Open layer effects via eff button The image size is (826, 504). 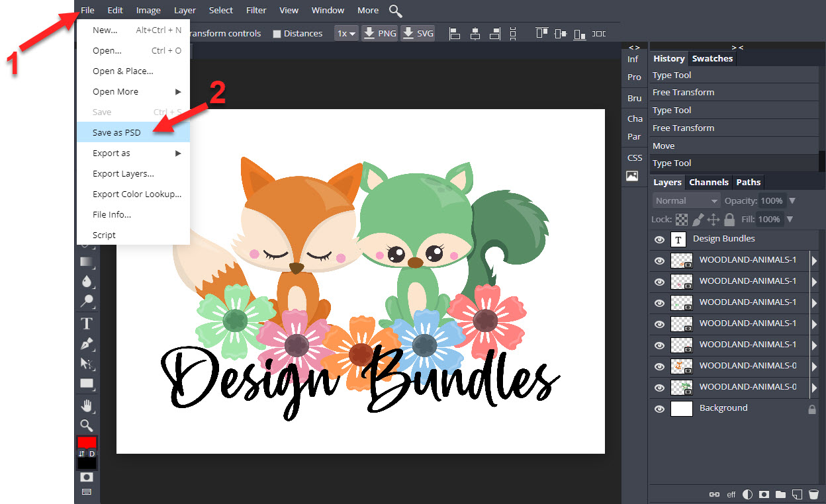tap(731, 494)
